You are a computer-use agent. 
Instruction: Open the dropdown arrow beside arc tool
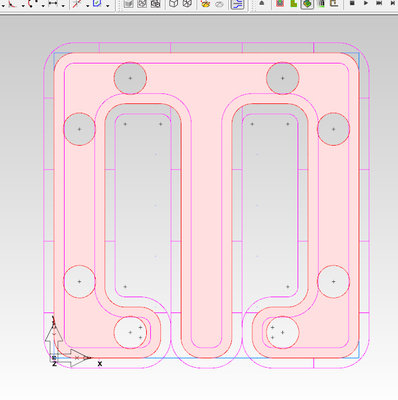tap(43, 6)
